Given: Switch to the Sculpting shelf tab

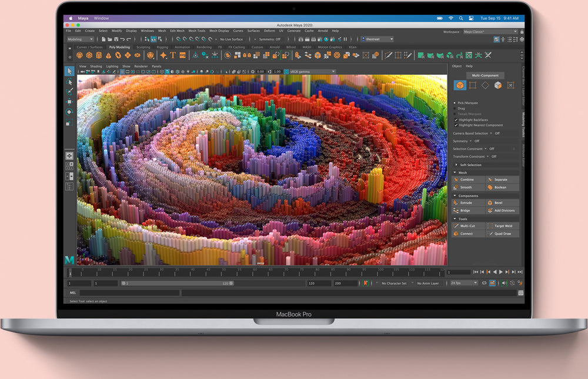Looking at the screenshot, I should tap(143, 47).
